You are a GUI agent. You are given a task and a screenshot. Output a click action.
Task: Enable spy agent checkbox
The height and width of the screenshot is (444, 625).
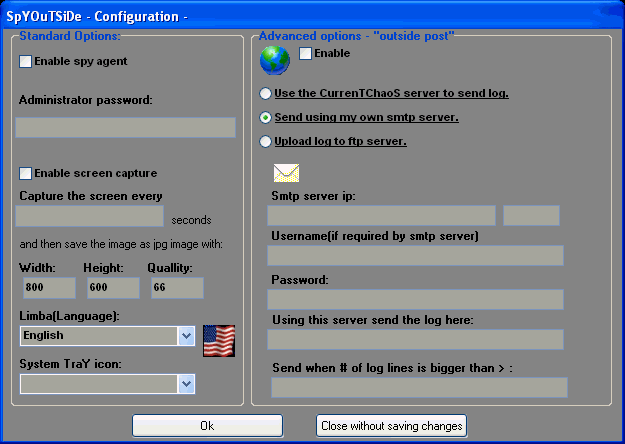pos(26,62)
